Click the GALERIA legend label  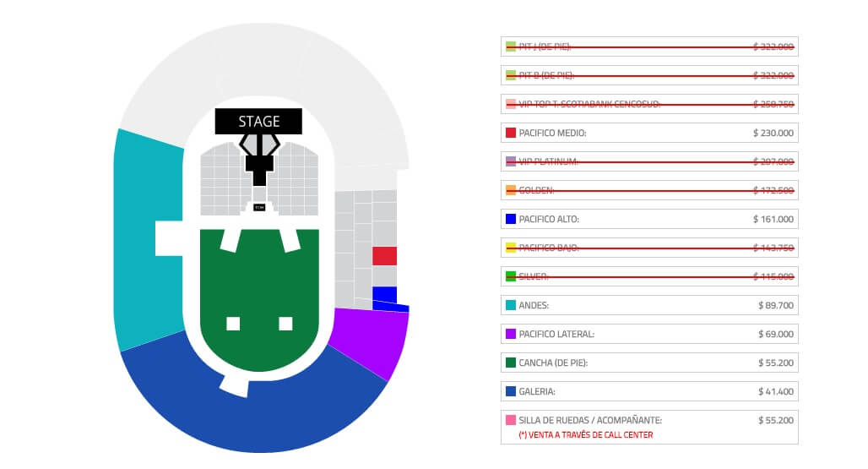(x=537, y=391)
